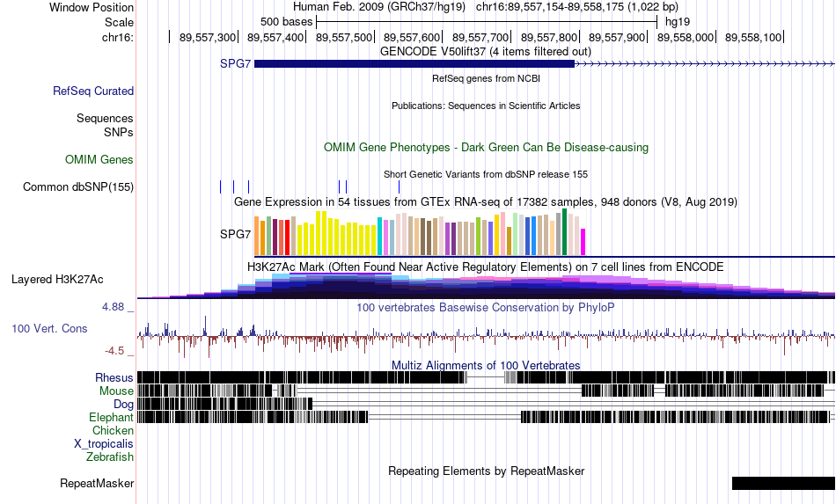
Task: Click the SPG7 label beside GENCODE track
Action: pos(235,64)
